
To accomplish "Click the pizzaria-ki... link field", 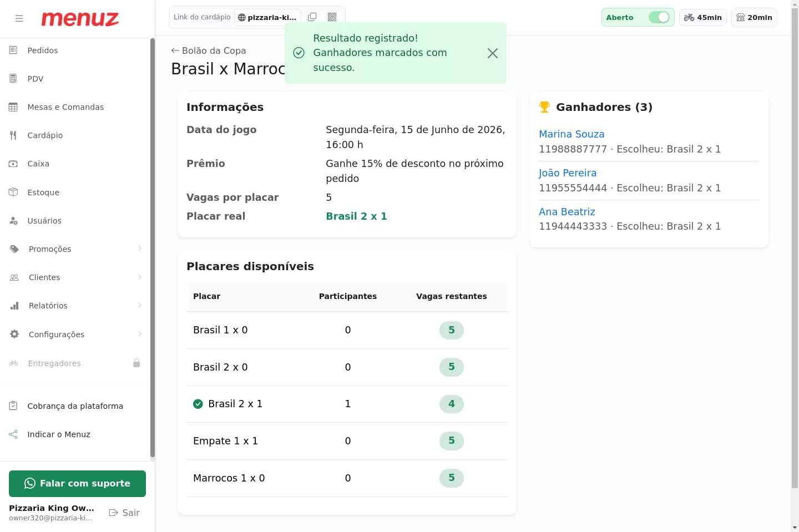I will [267, 17].
